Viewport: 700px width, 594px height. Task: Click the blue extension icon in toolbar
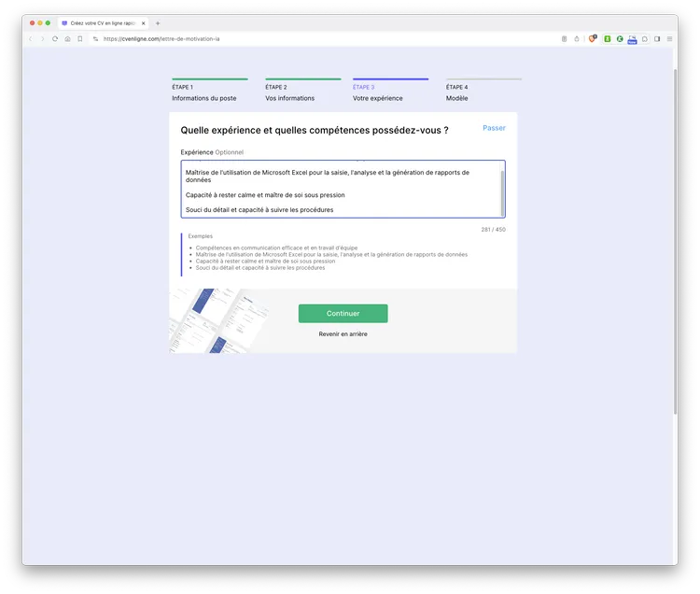[632, 39]
